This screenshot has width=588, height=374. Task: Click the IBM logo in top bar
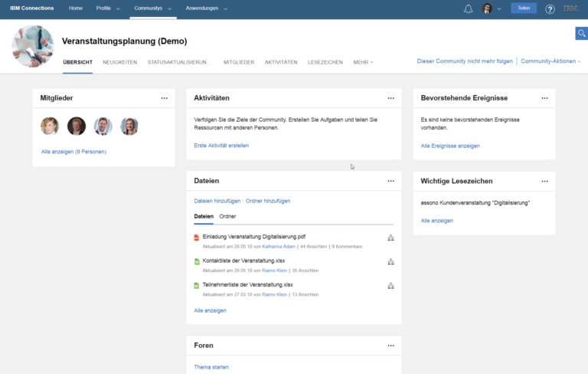(570, 8)
